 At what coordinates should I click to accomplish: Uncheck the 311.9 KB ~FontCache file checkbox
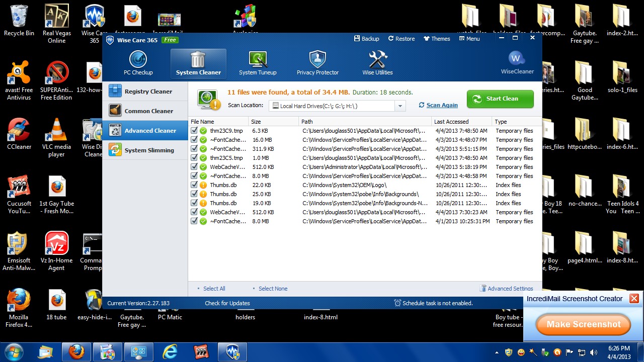pyautogui.click(x=194, y=149)
